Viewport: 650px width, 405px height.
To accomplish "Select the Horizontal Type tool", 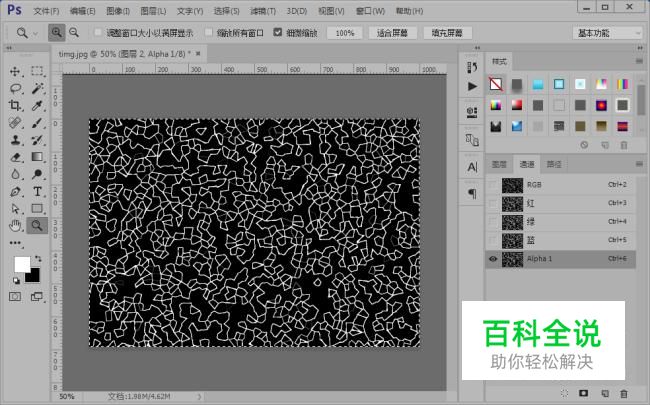I will point(37,191).
